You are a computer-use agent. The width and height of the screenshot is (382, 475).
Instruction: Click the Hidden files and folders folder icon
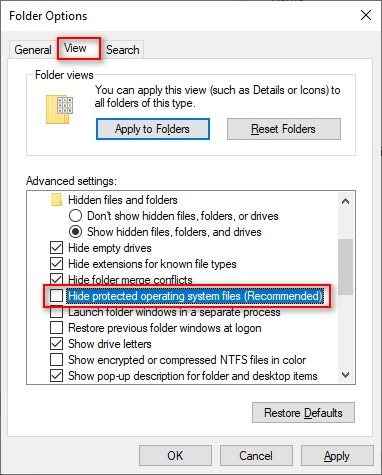[x=56, y=200]
